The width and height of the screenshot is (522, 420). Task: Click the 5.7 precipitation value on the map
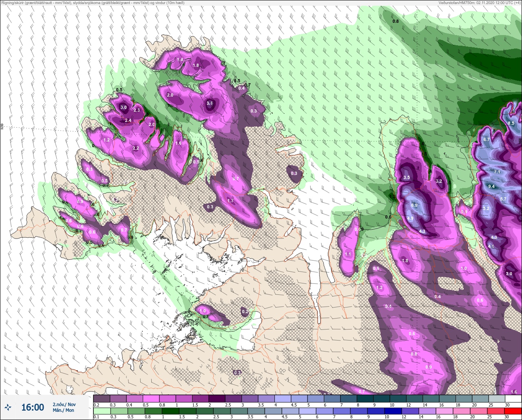[503, 199]
